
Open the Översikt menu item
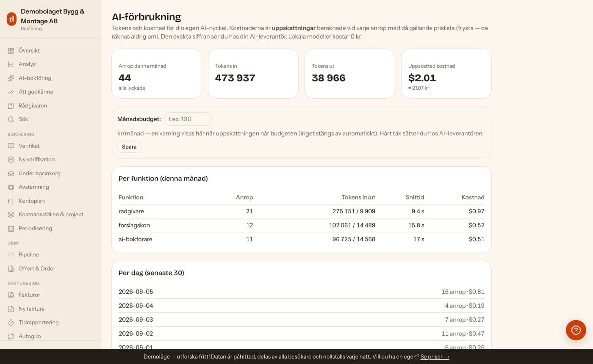tap(51, 51)
